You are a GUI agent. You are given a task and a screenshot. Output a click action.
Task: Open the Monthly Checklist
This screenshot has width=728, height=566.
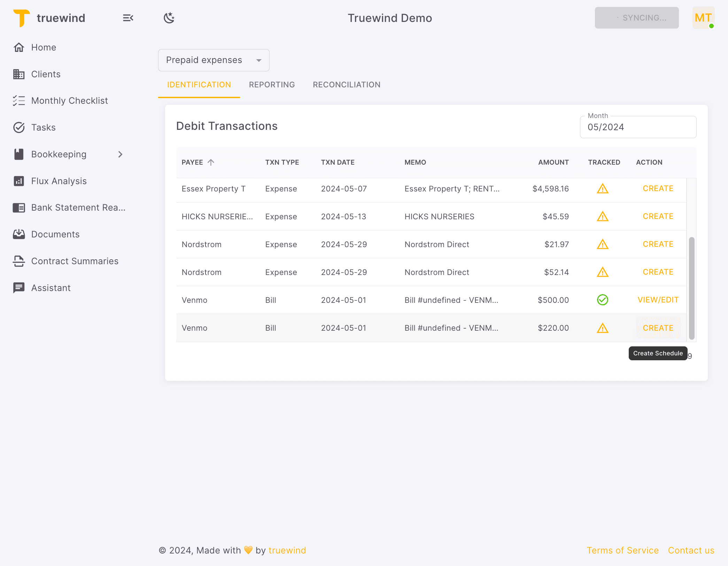69,100
